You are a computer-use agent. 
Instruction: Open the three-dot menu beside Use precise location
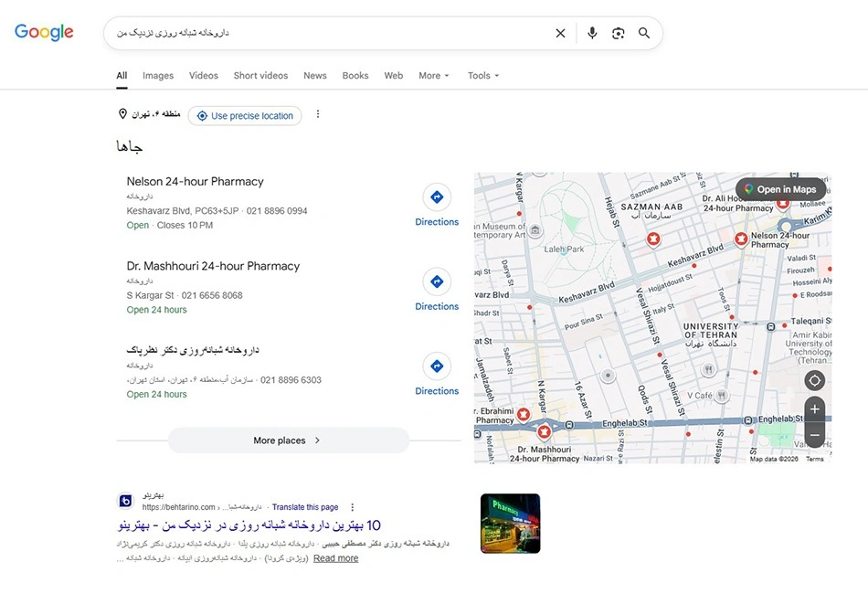coord(318,114)
